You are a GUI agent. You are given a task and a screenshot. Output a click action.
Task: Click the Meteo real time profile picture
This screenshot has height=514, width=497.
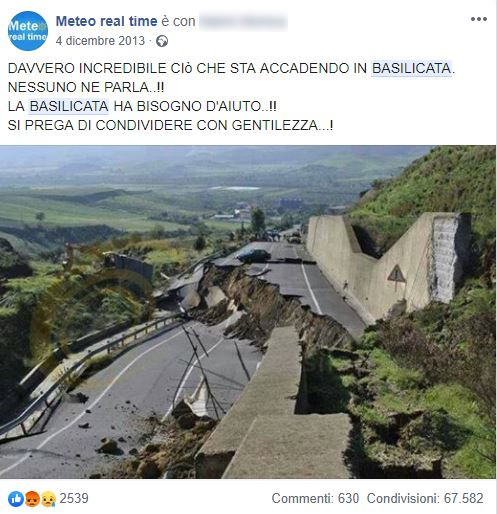[x=28, y=31]
